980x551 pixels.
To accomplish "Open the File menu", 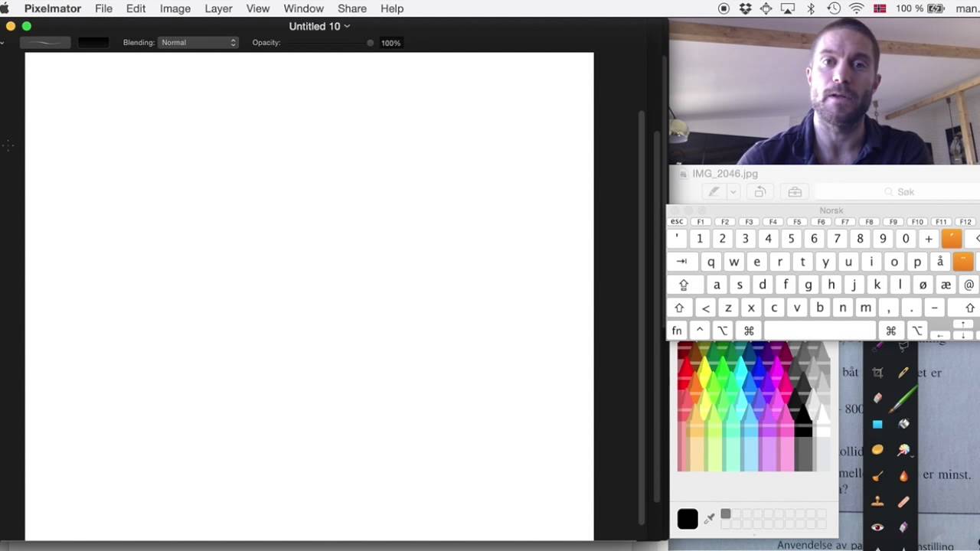I will (103, 8).
